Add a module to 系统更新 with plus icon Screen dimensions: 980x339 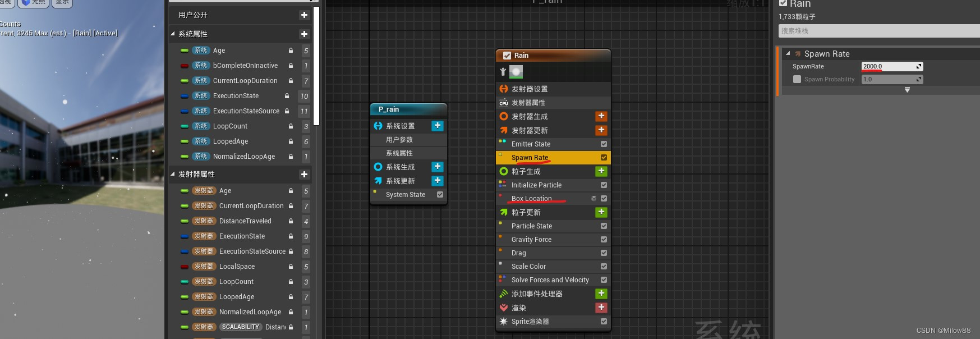(438, 181)
